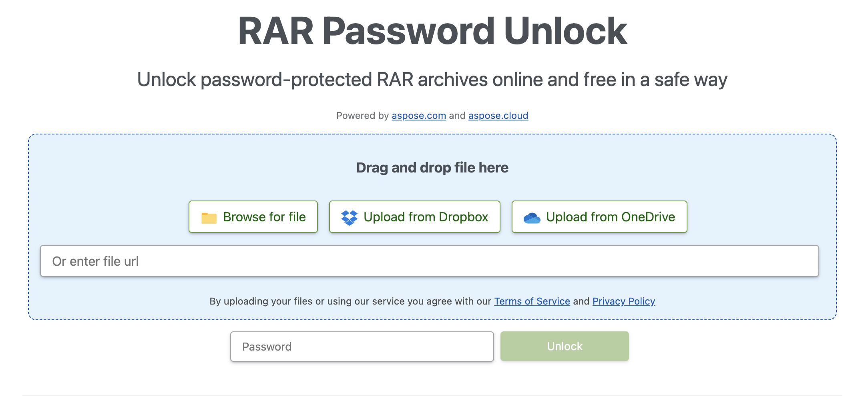Click the horizontal divider below the Unlock form

(x=432, y=396)
